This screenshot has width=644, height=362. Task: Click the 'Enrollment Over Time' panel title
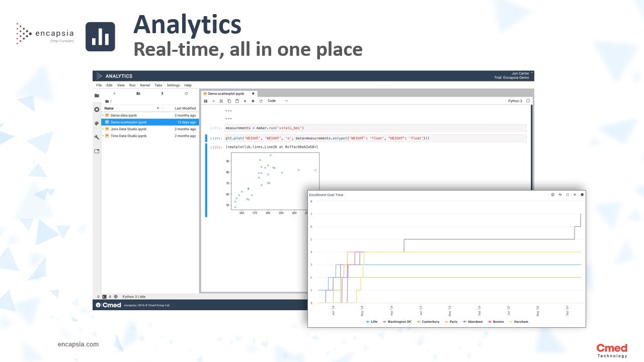[326, 195]
